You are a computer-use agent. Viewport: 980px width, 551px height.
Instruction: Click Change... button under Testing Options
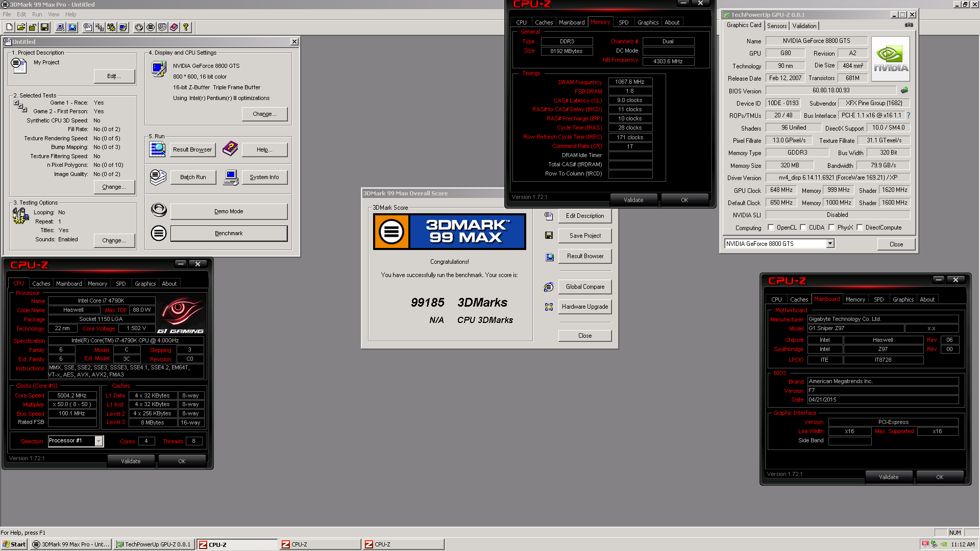click(x=114, y=240)
